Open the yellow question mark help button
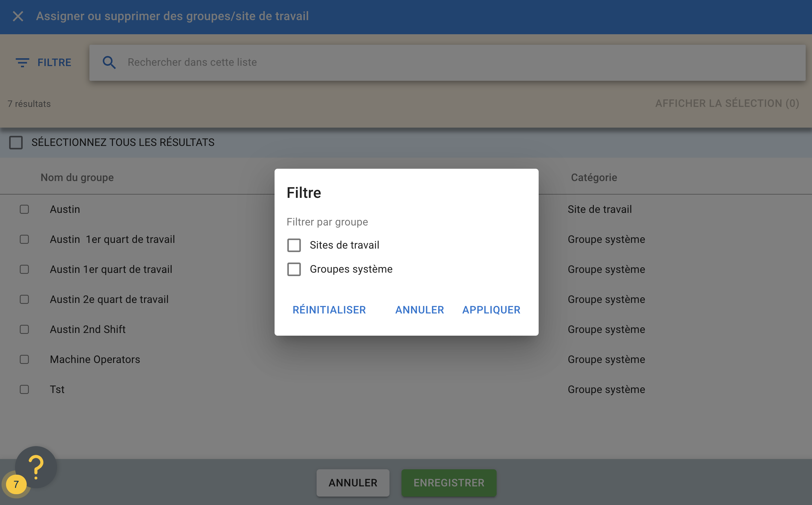The image size is (812, 505). tap(36, 467)
